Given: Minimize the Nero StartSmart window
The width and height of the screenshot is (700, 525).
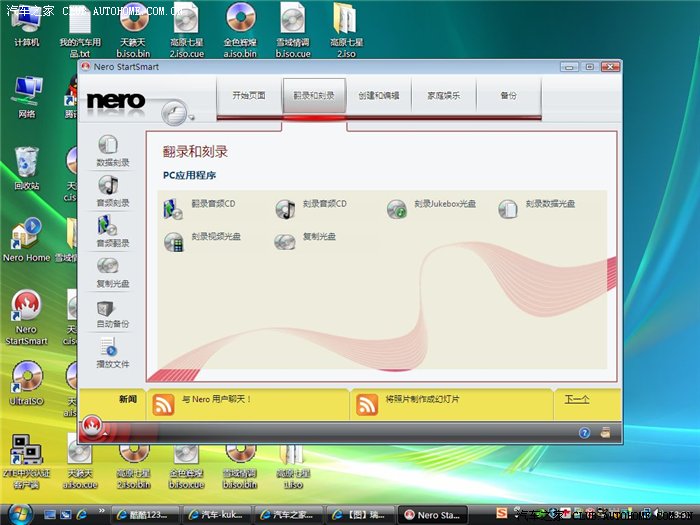Looking at the screenshot, I should pos(569,67).
